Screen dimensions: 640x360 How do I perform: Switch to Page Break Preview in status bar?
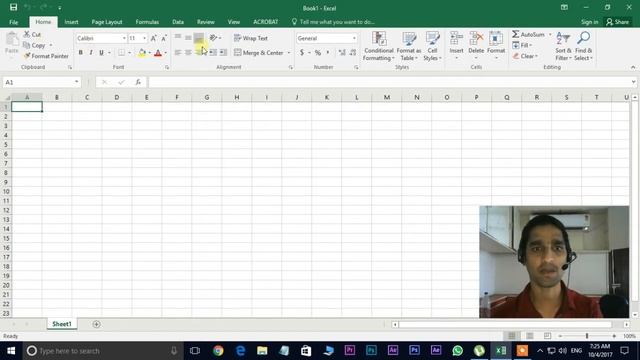click(547, 336)
